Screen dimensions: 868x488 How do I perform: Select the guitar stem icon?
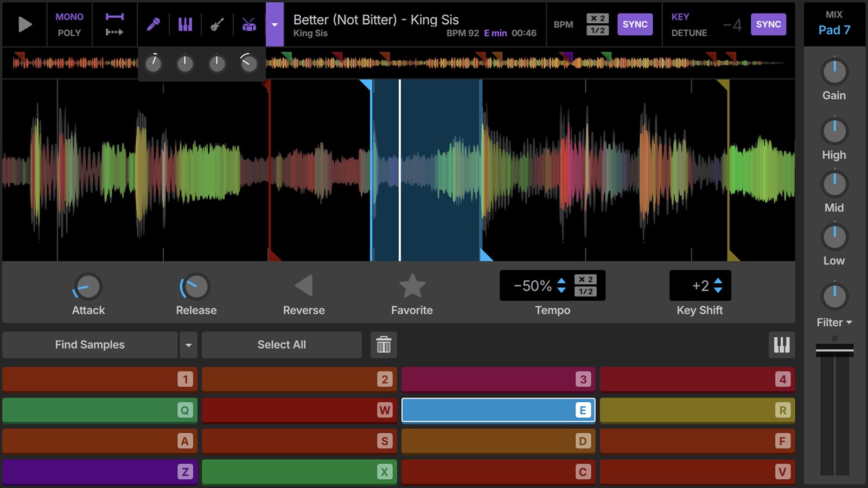coord(217,24)
